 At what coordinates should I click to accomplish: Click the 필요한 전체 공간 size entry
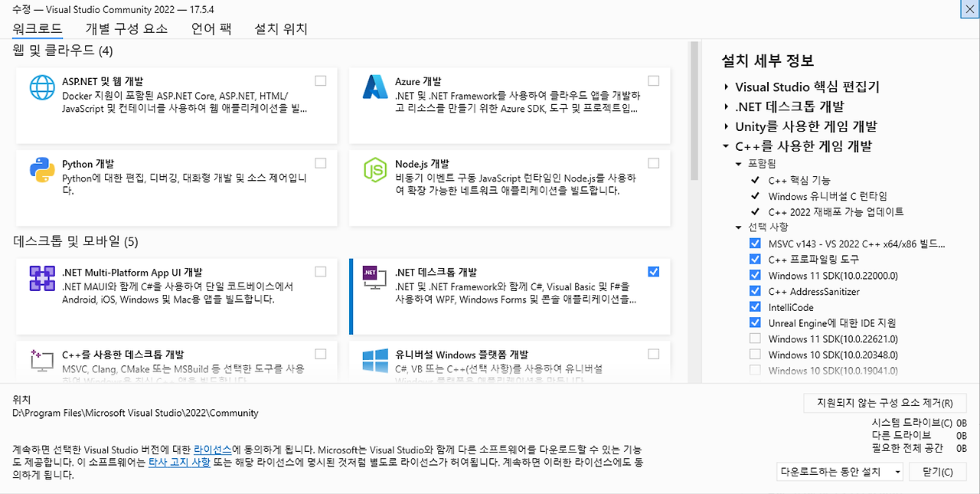pos(919,448)
